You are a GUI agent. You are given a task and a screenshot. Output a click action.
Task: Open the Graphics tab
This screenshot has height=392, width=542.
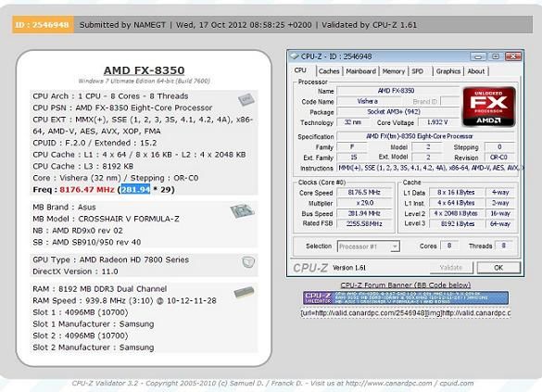[448, 71]
